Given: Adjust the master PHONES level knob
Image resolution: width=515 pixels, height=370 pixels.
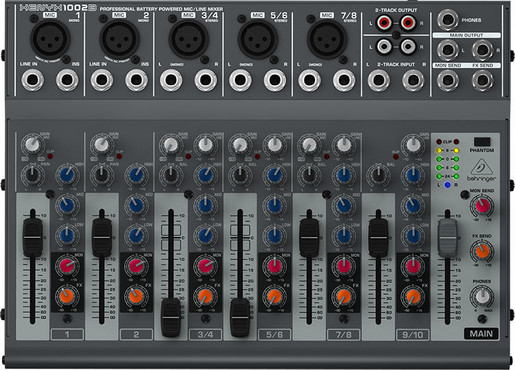Looking at the screenshot, I should (x=482, y=296).
